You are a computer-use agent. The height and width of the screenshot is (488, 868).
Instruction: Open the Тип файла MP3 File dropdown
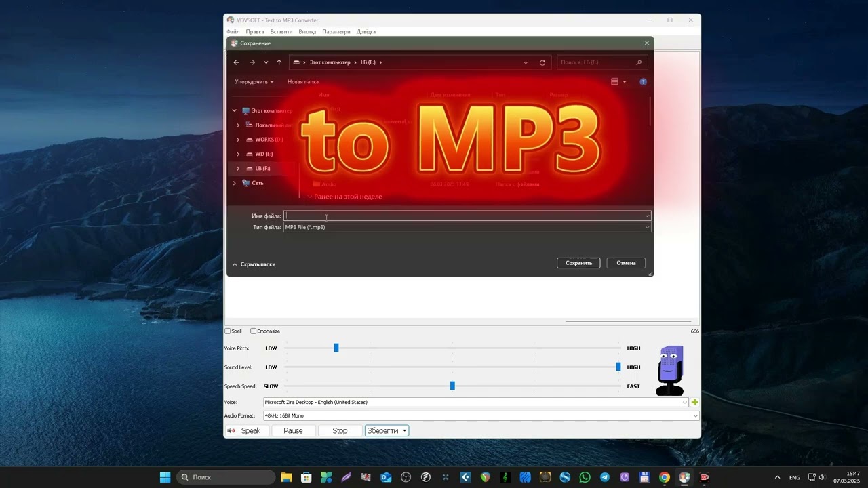467,228
